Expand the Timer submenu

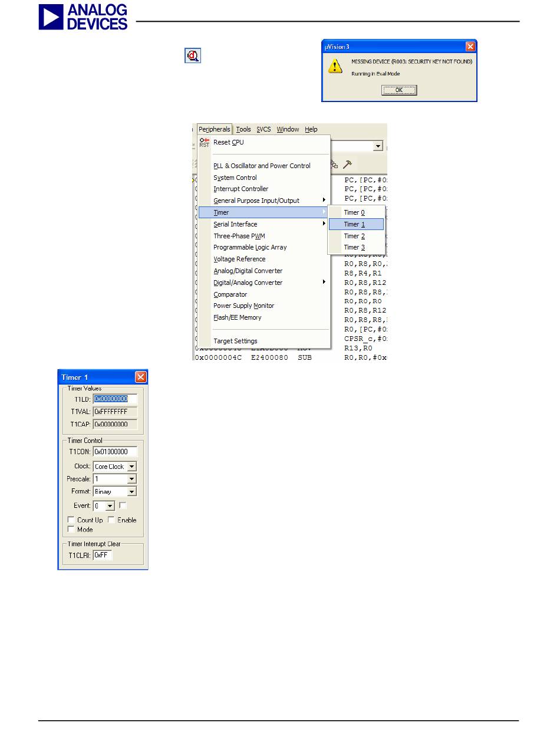click(263, 212)
